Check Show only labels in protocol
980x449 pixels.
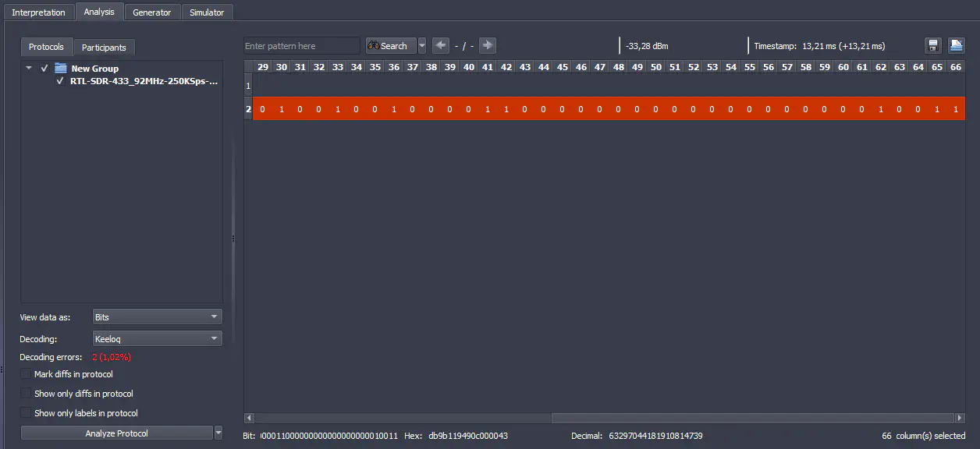click(27, 413)
